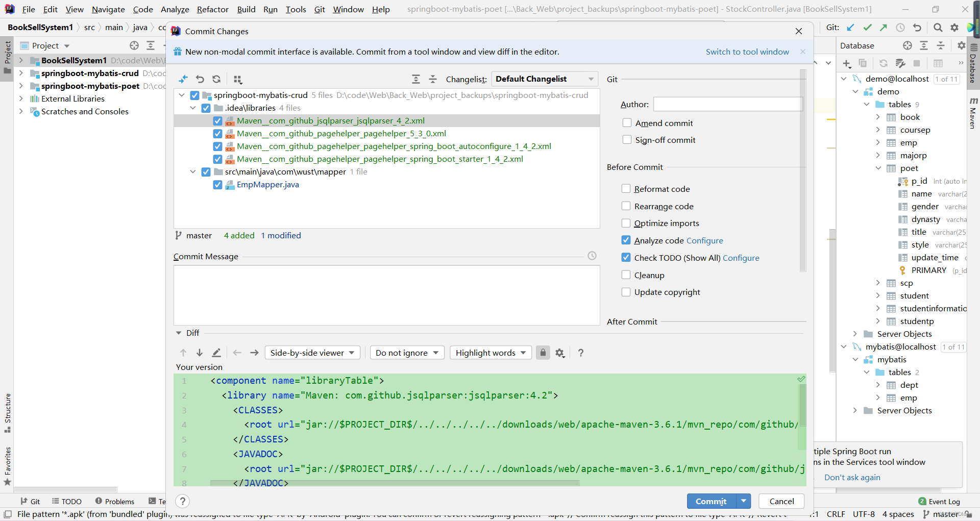980x521 pixels.
Task: Click Git update project arrow icon
Action: [x=850, y=28]
